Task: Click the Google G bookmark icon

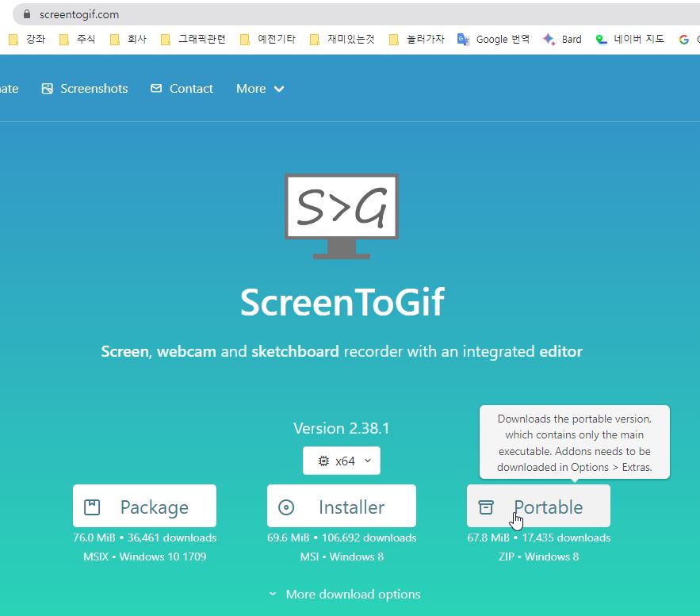Action: (683, 40)
